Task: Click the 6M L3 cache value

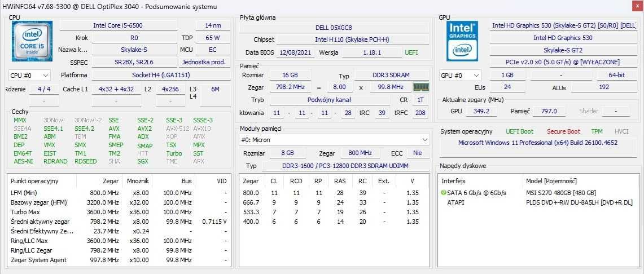Action: click(215, 89)
